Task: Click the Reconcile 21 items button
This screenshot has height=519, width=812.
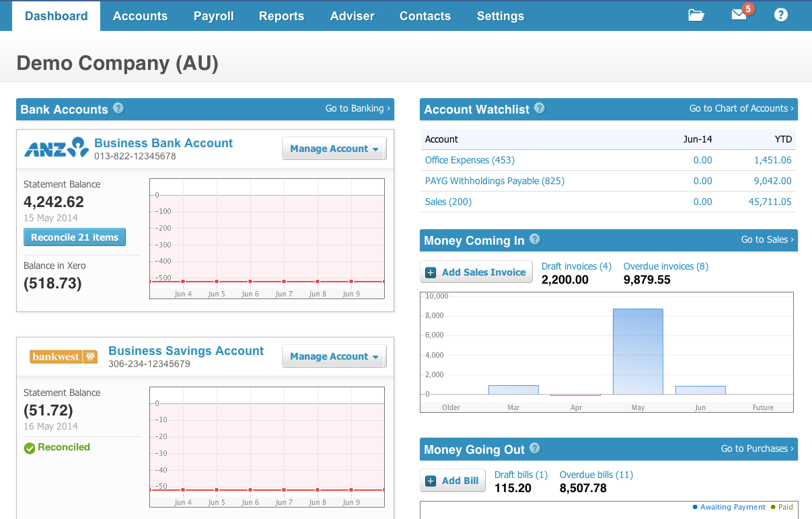Action: [x=74, y=237]
